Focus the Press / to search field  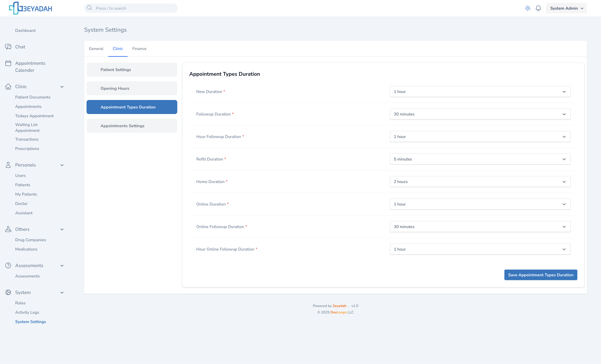[134, 8]
